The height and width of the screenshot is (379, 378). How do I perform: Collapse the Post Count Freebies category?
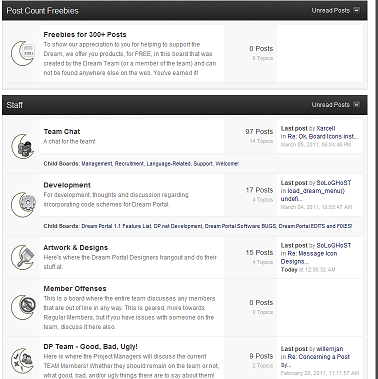tap(356, 10)
